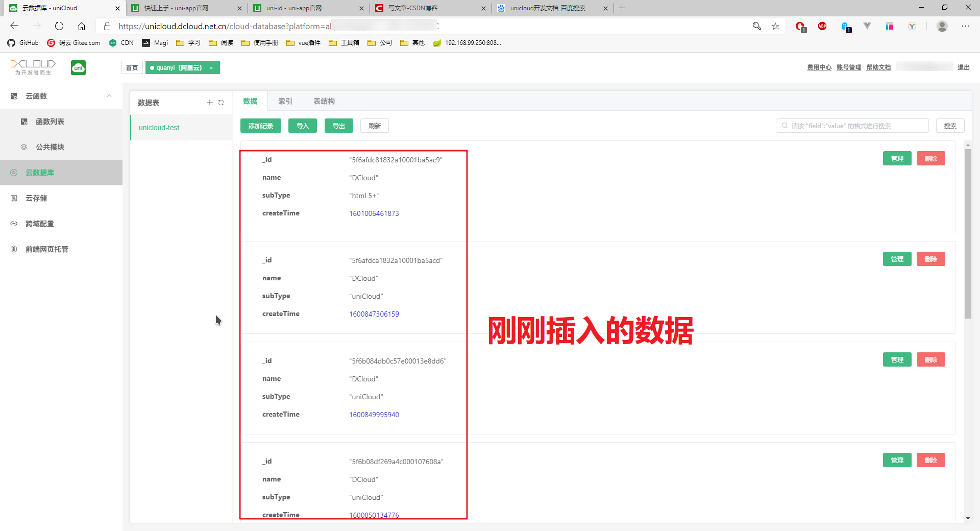This screenshot has width=980, height=531.
Task: Click the green uniCloud logo icon
Action: click(x=78, y=67)
